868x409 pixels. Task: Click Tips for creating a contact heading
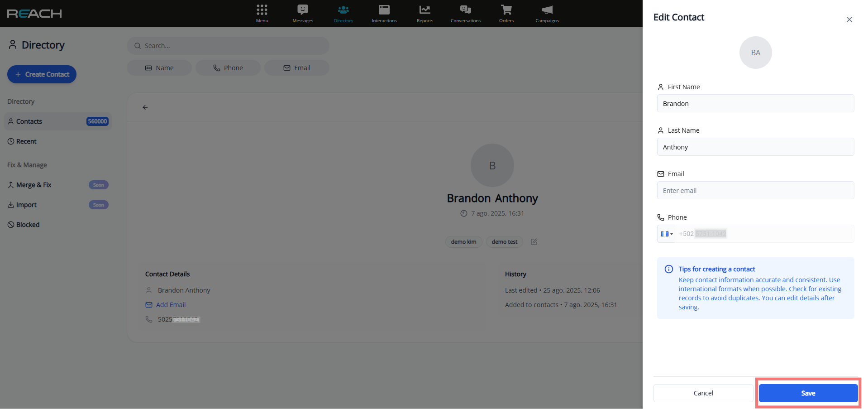point(717,269)
